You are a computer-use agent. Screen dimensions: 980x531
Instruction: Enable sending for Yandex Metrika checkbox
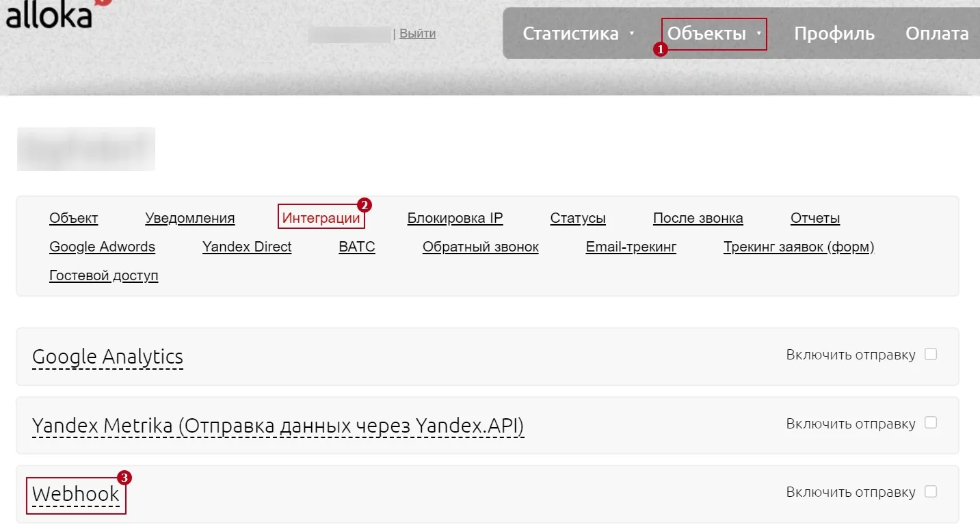(x=930, y=422)
